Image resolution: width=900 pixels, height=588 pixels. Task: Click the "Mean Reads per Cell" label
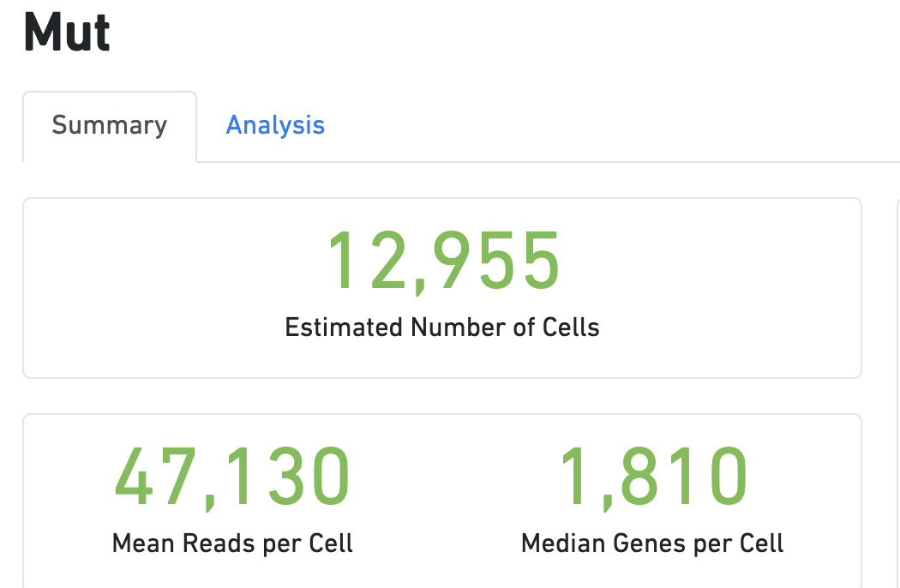click(x=232, y=543)
